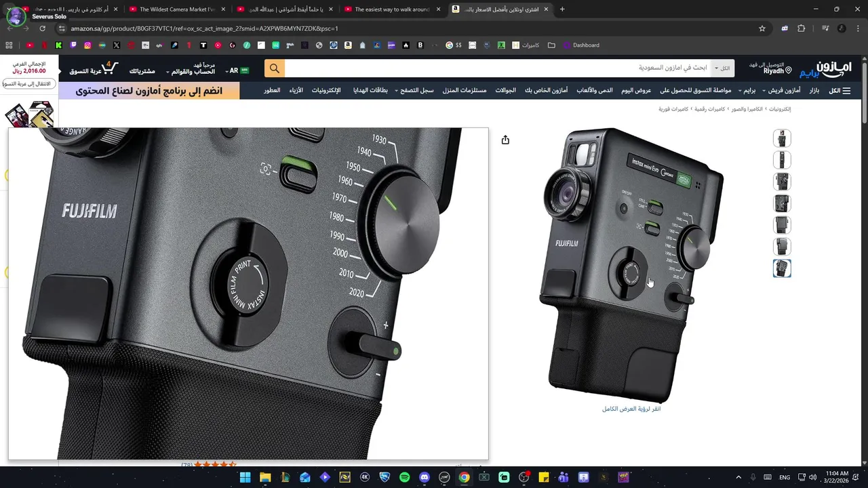Open the Dashboard bookmark
Viewport: 868px width, 488px height.
pos(580,45)
